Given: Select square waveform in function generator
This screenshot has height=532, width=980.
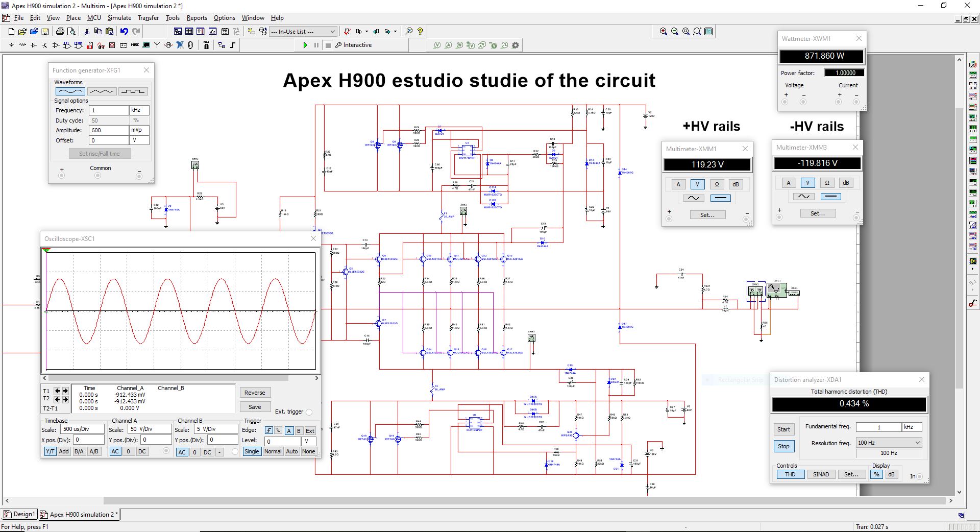Looking at the screenshot, I should [x=133, y=91].
